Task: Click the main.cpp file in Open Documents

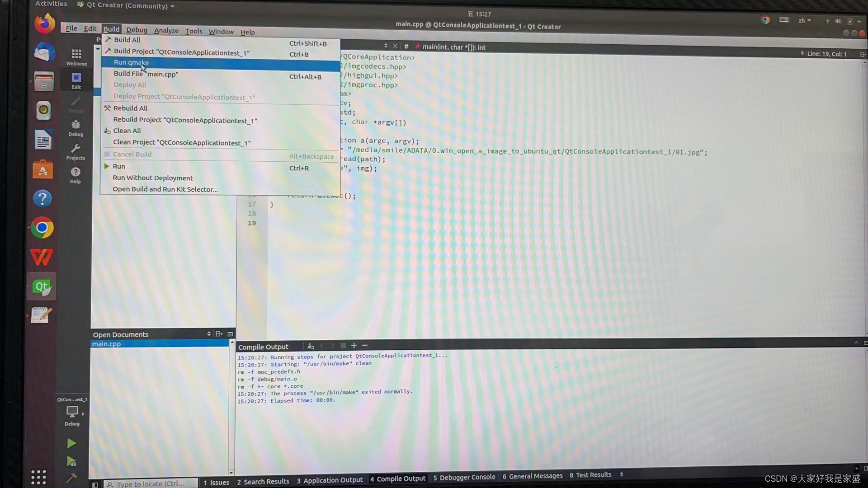Action: 106,343
